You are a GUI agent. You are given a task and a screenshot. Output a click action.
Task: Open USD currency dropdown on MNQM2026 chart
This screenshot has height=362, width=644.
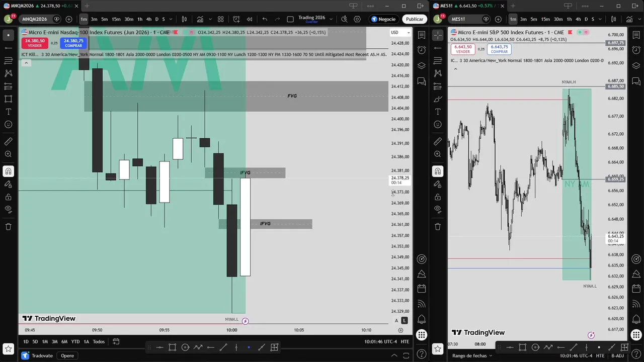(400, 32)
